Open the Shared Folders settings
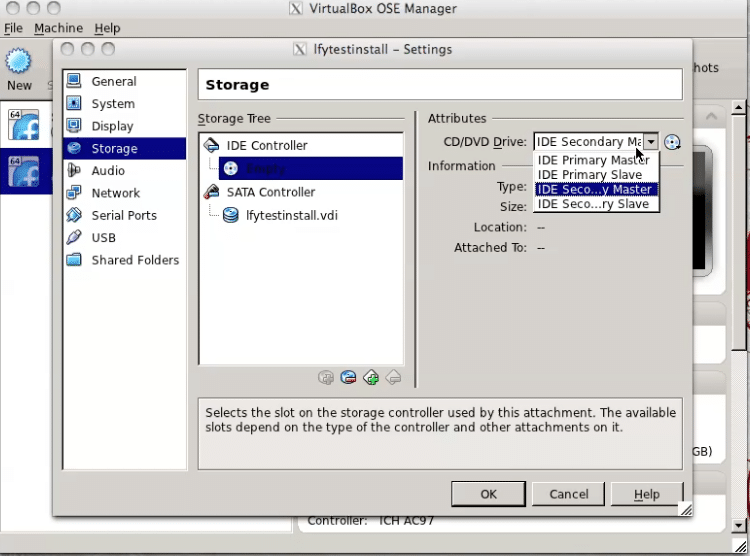750x556 pixels. tap(134, 260)
